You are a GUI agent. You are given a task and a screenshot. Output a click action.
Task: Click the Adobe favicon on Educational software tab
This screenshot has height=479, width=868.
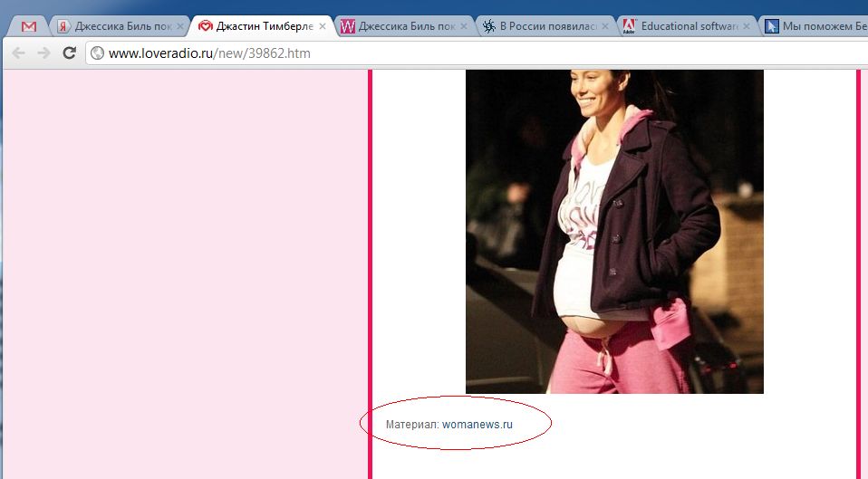point(629,27)
